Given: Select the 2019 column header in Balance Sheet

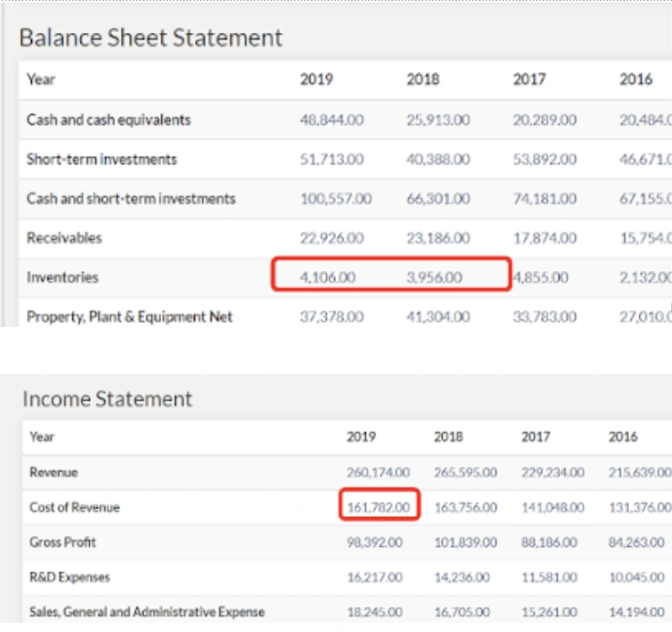Looking at the screenshot, I should coord(316,80).
